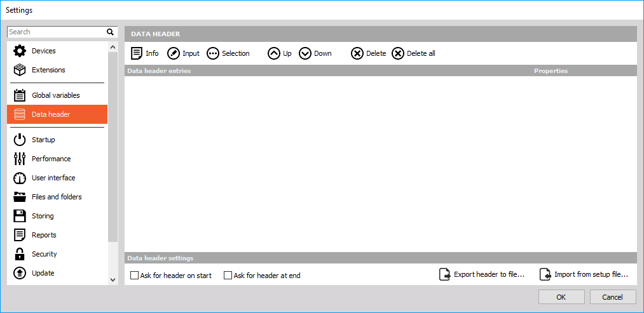Move entry Up in the list
Screen dimensions: 644x313
280,53
